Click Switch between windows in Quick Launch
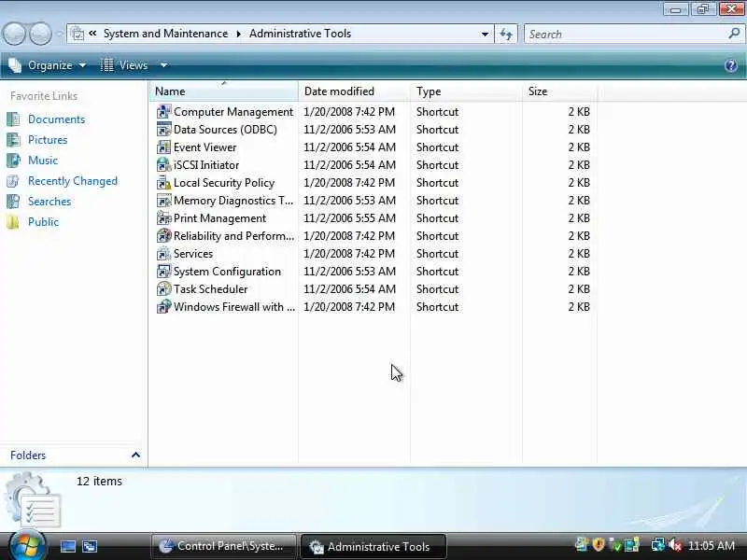The image size is (747, 560). pyautogui.click(x=90, y=546)
